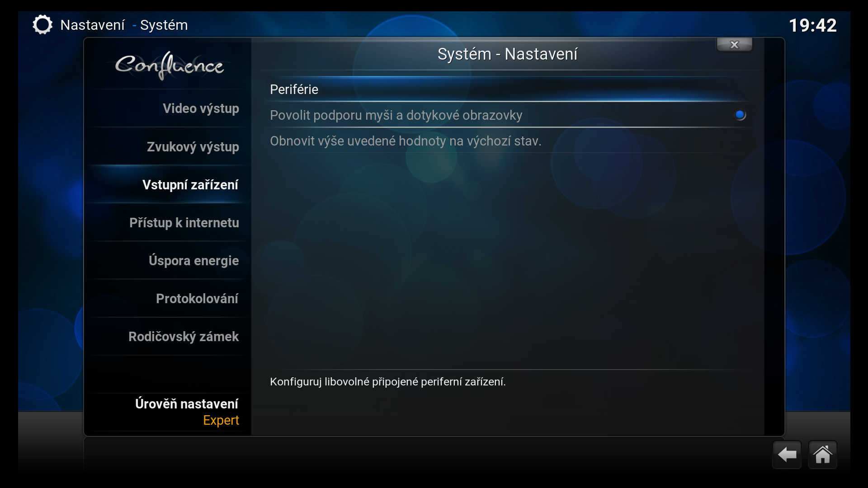
Task: Click the Confluence skin logo
Action: pos(170,66)
